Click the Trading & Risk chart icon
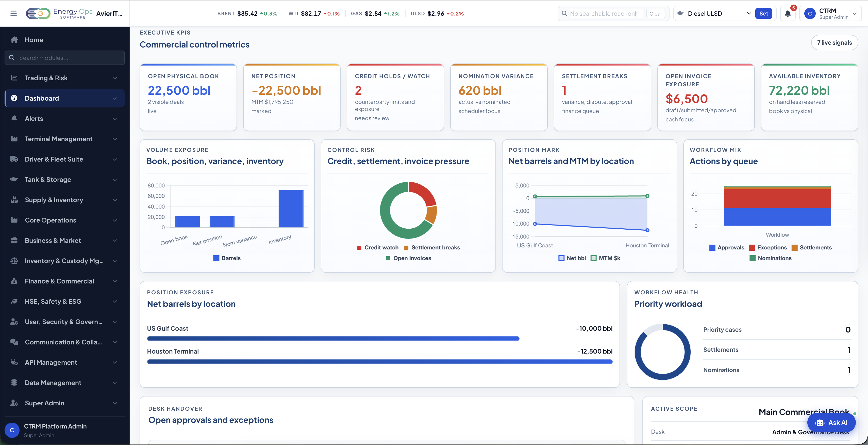The height and width of the screenshot is (445, 868). [x=14, y=78]
